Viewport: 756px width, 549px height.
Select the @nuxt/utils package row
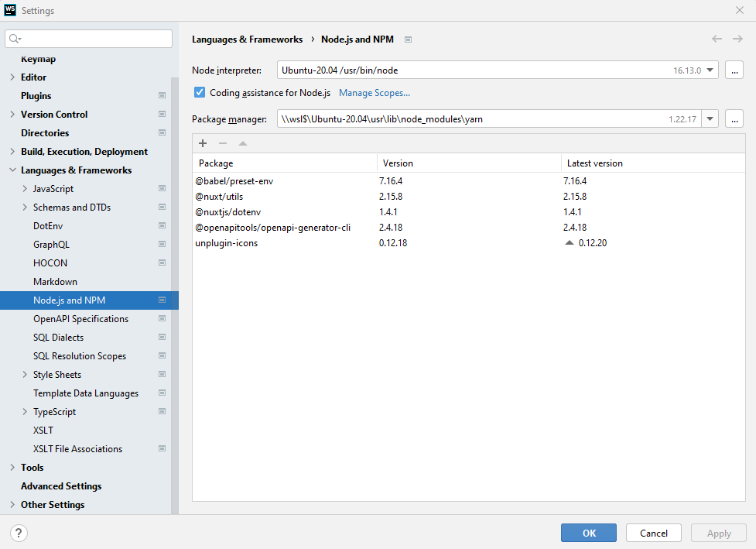pyautogui.click(x=469, y=197)
